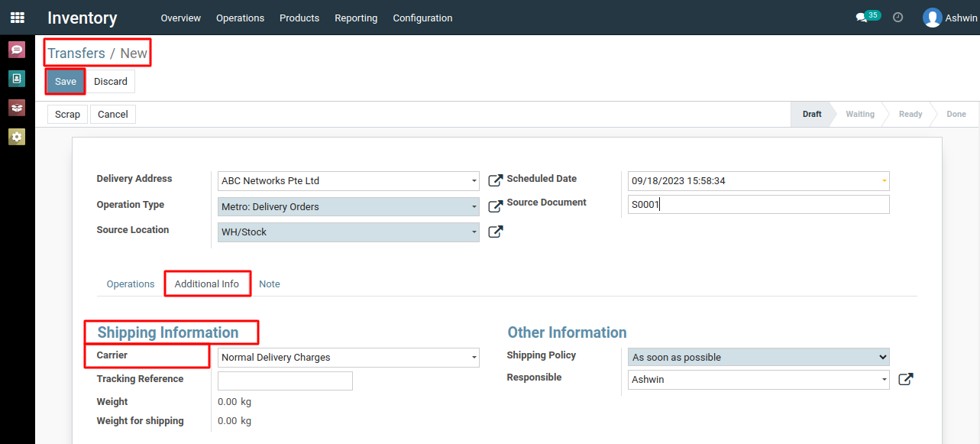
Task: Click the Source Document label
Action: click(546, 203)
